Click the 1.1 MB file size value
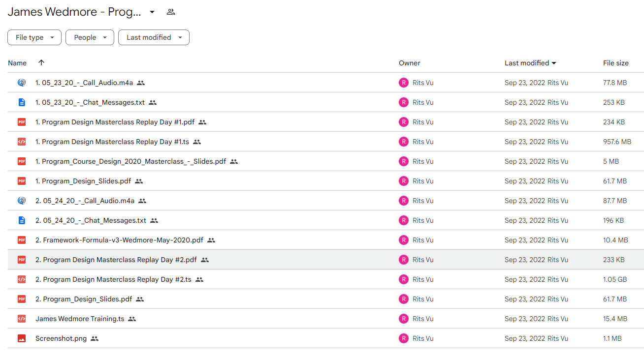Viewport: 644px width, 358px height. click(x=612, y=338)
